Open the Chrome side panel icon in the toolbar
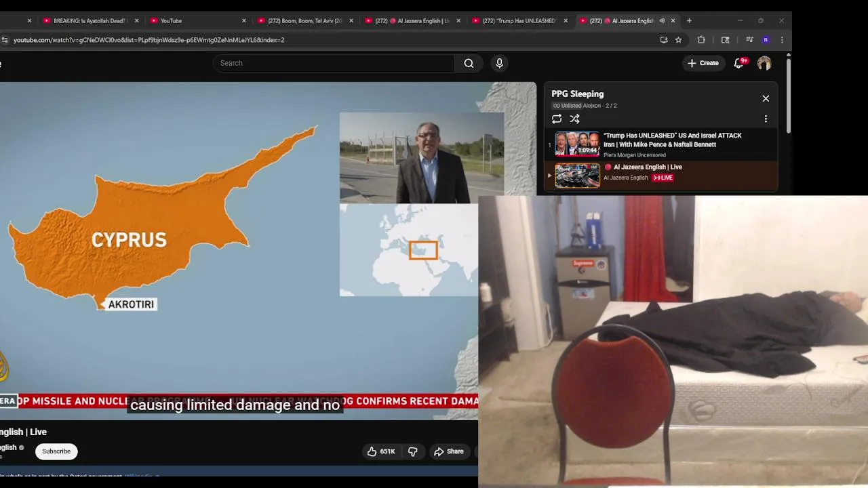The width and height of the screenshot is (868, 488). [725, 40]
